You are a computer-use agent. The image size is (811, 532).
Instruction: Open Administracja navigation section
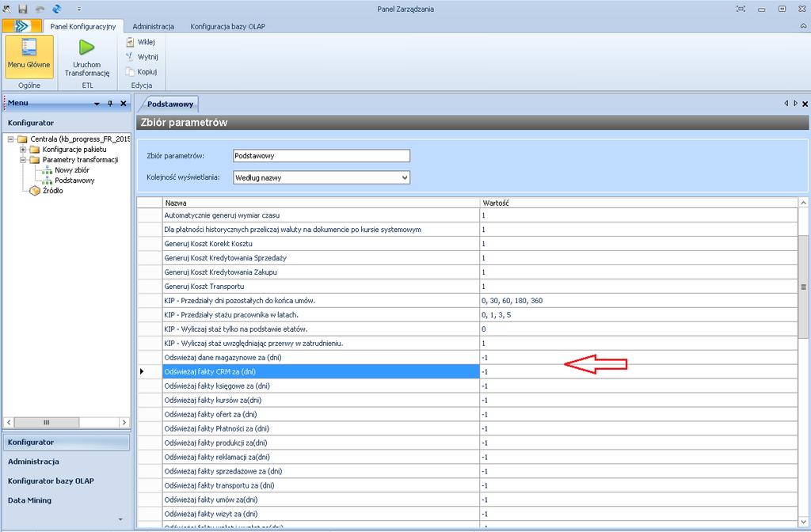click(67, 462)
